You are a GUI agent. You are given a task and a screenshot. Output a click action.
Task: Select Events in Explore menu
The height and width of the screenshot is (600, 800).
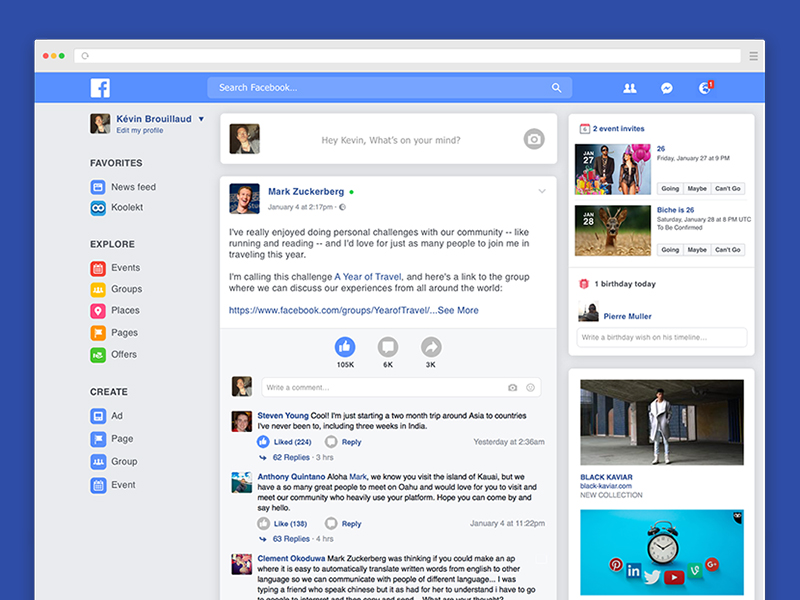126,268
